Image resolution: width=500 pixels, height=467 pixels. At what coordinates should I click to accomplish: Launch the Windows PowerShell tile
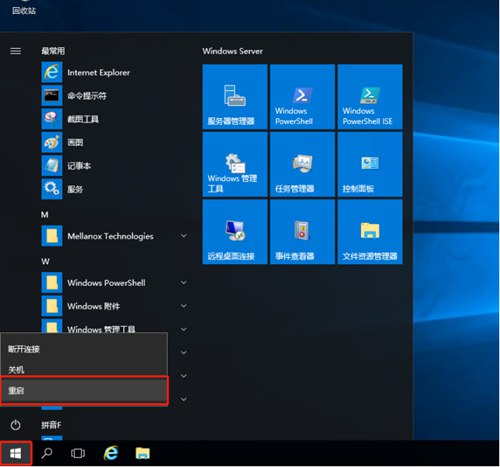302,97
